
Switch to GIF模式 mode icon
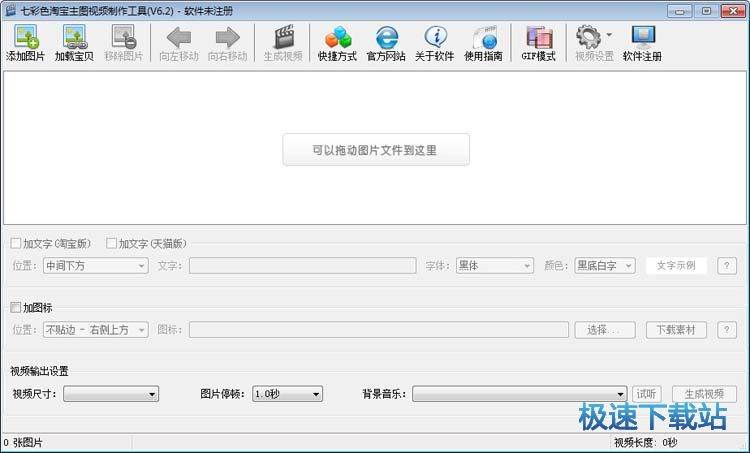(x=538, y=42)
